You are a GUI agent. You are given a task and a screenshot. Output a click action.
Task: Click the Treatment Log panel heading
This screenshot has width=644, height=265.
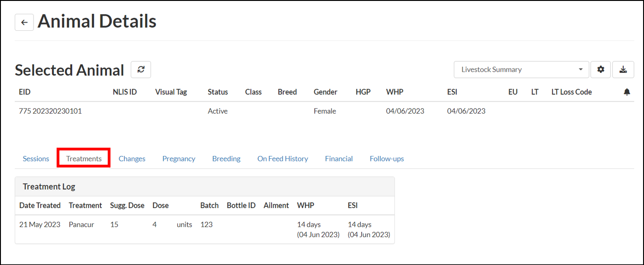pyautogui.click(x=49, y=186)
